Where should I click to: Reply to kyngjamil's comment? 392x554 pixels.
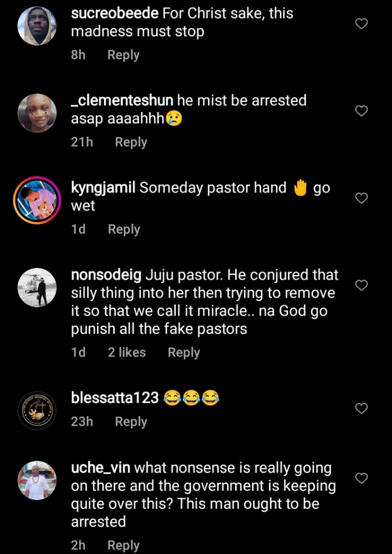click(x=124, y=230)
